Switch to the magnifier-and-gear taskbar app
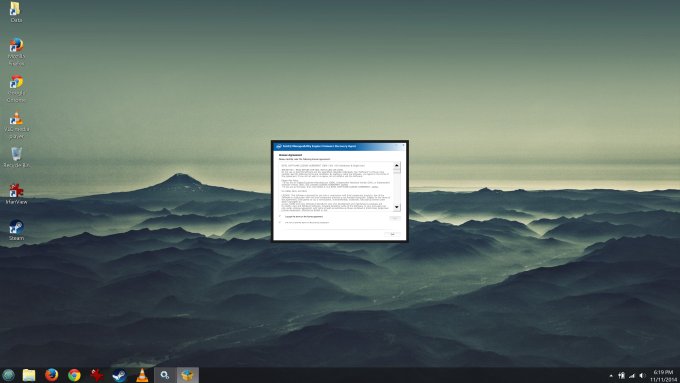 165,375
